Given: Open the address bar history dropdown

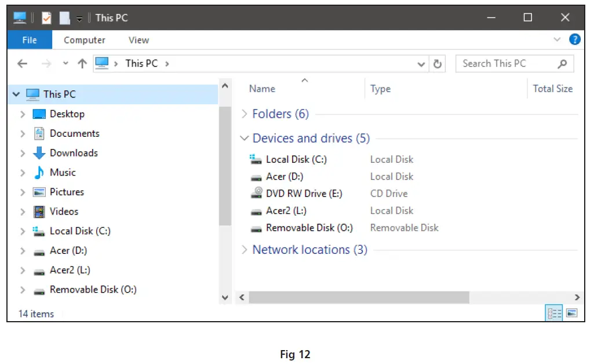Looking at the screenshot, I should (x=422, y=64).
